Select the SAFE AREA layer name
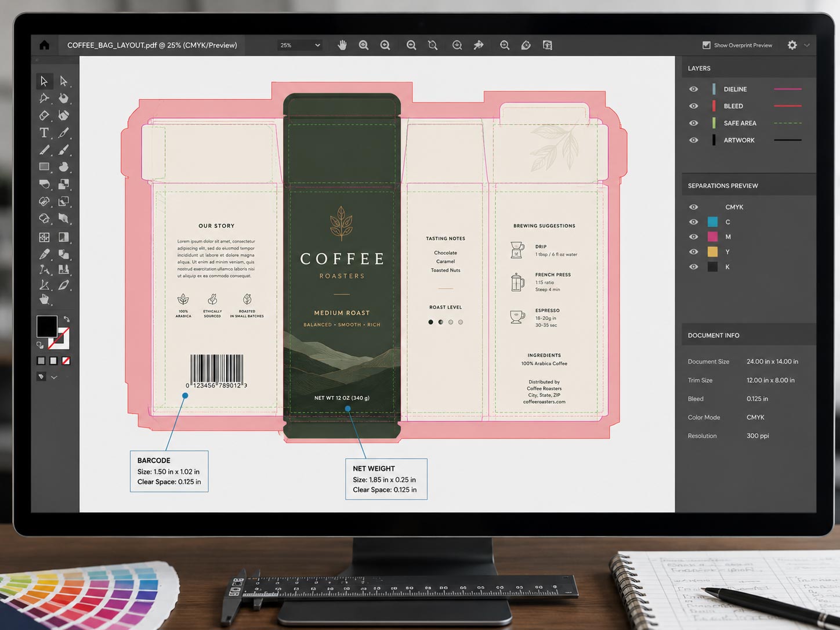Screen dimensions: 840x630 pos(740,123)
